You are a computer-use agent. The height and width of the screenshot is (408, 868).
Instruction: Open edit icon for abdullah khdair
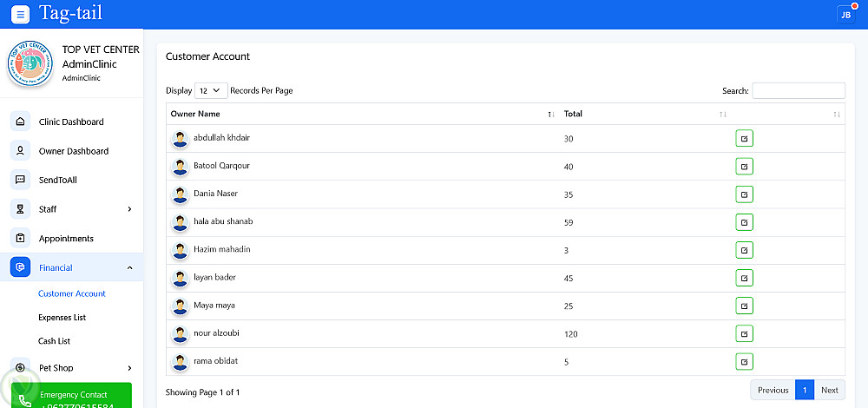[744, 139]
